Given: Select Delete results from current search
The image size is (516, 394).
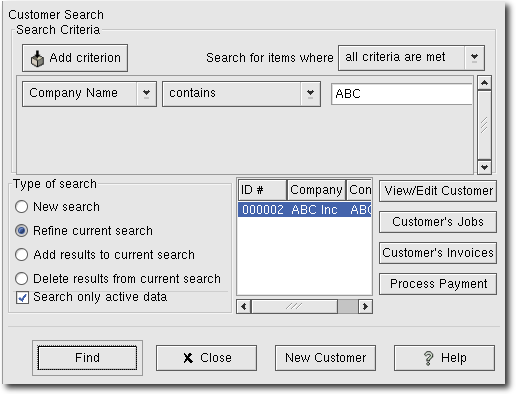Looking at the screenshot, I should [21, 279].
